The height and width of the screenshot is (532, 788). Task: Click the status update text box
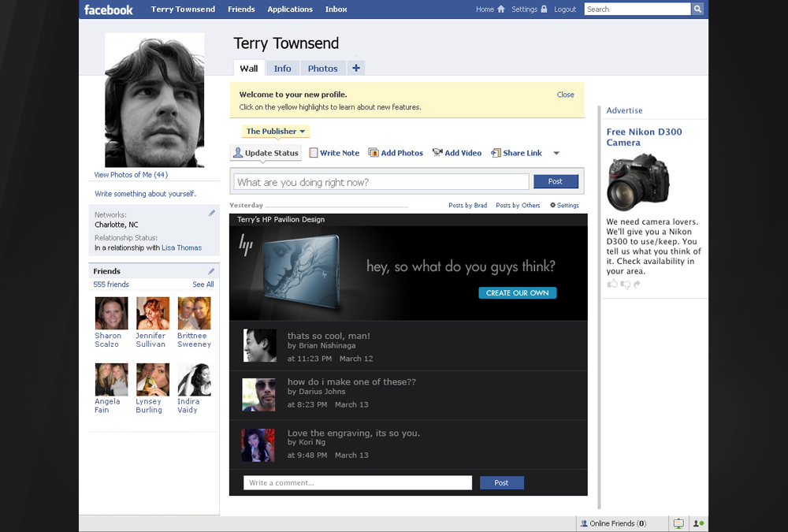tap(381, 182)
